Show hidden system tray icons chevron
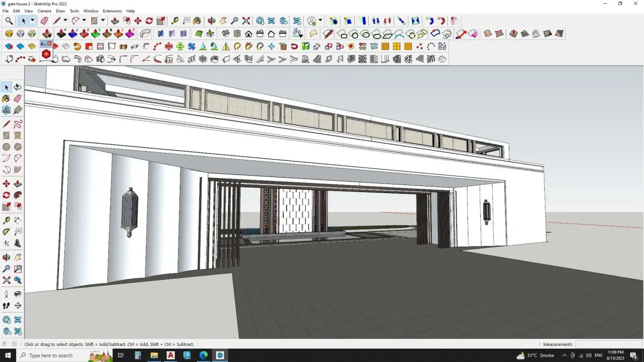Viewport: 644px width, 362px height. pyautogui.click(x=564, y=356)
